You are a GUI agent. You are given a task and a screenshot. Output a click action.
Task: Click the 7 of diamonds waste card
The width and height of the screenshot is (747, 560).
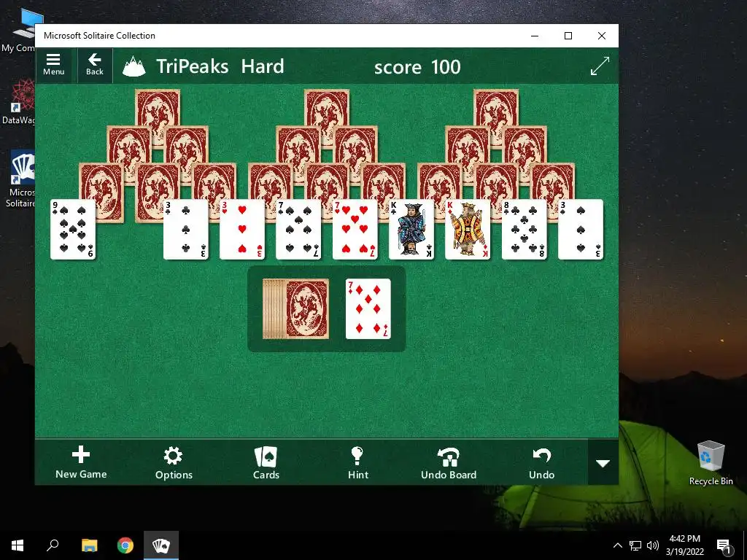pos(368,308)
